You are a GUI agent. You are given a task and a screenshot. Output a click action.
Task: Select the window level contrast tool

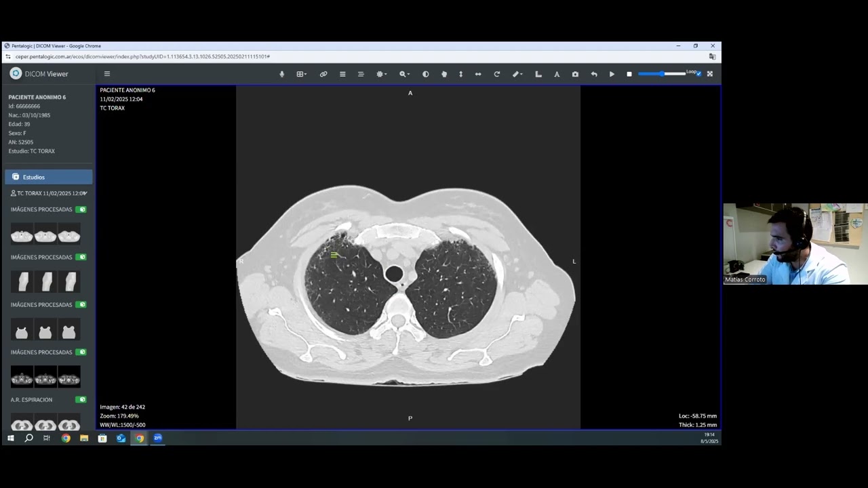[x=426, y=74]
